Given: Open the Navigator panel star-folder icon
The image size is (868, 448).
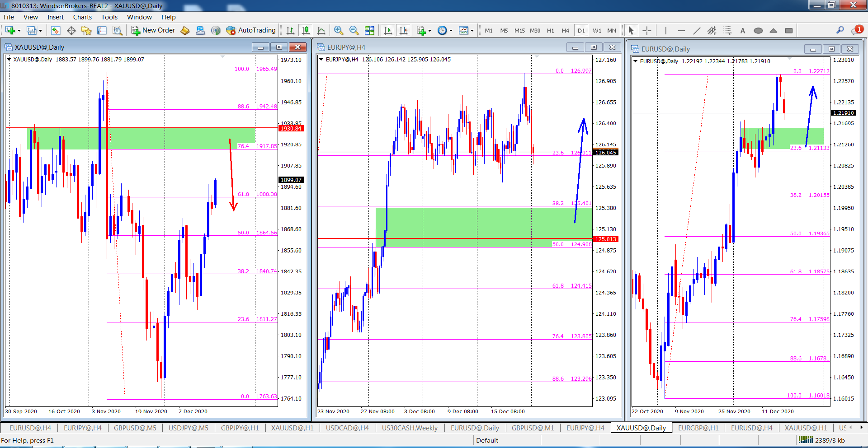Looking at the screenshot, I should pyautogui.click(x=86, y=30).
